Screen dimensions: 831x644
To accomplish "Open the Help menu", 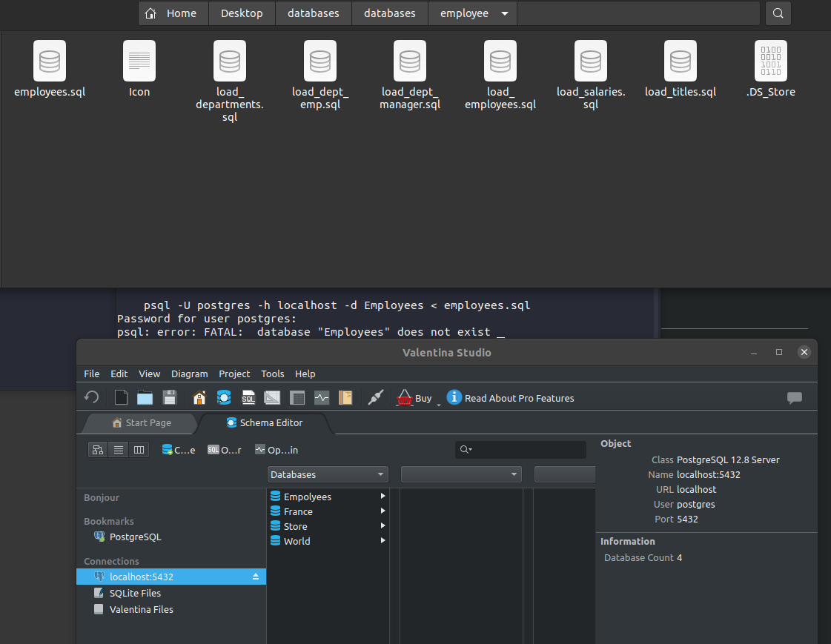I will point(305,374).
